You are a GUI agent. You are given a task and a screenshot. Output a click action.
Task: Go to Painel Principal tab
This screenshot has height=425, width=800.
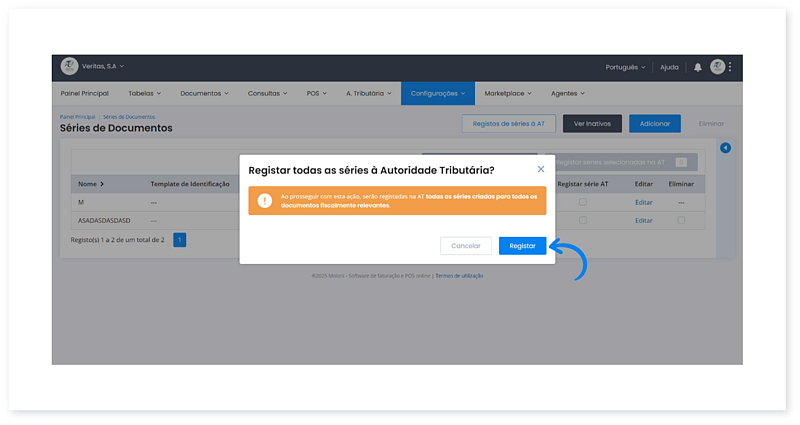tap(85, 93)
